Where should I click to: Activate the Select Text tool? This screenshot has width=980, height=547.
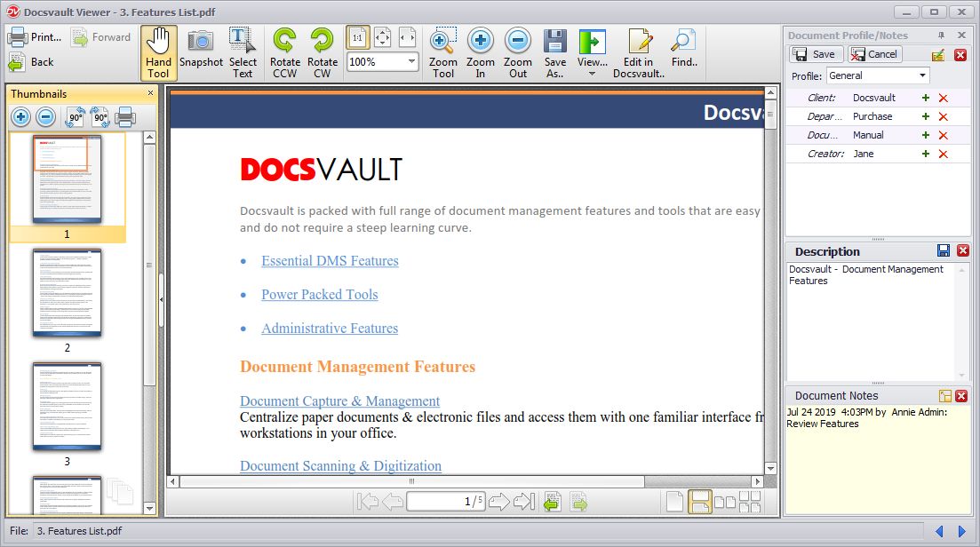point(243,52)
